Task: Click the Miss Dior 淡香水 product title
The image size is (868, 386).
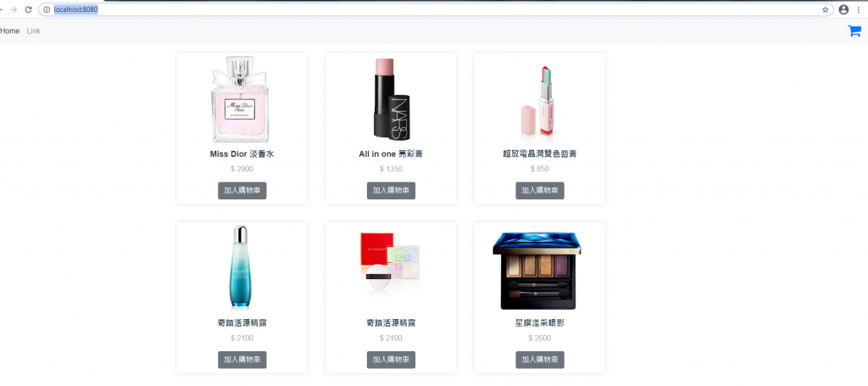Action: pos(242,154)
